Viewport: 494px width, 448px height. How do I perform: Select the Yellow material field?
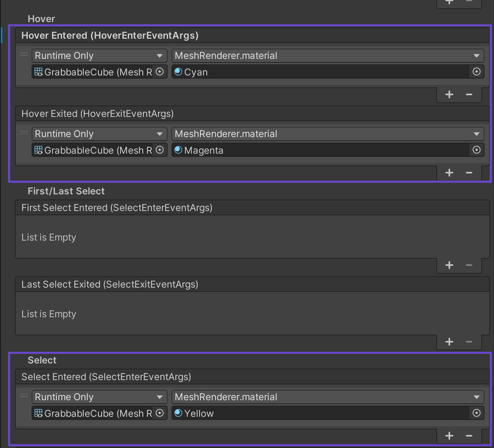[320, 413]
